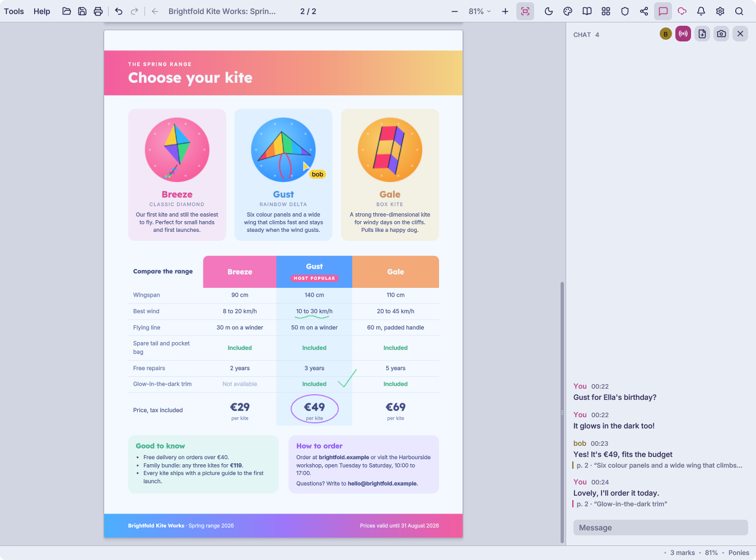Click the 2 / 2 page indicator

coord(308,11)
